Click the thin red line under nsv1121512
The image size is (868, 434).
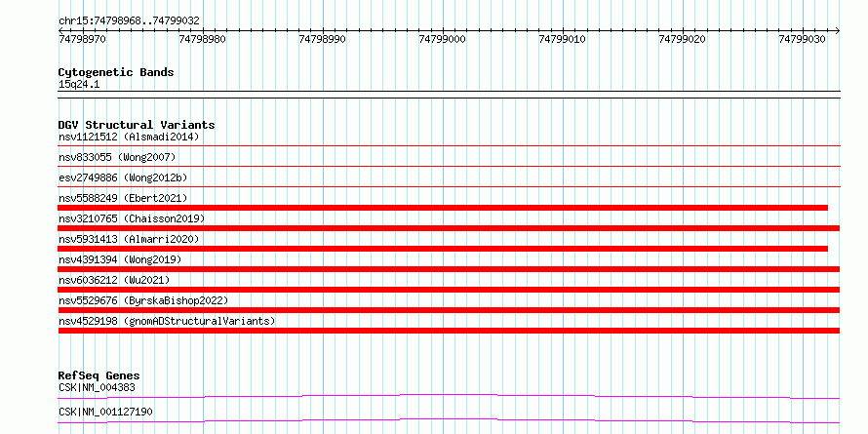coord(449,145)
